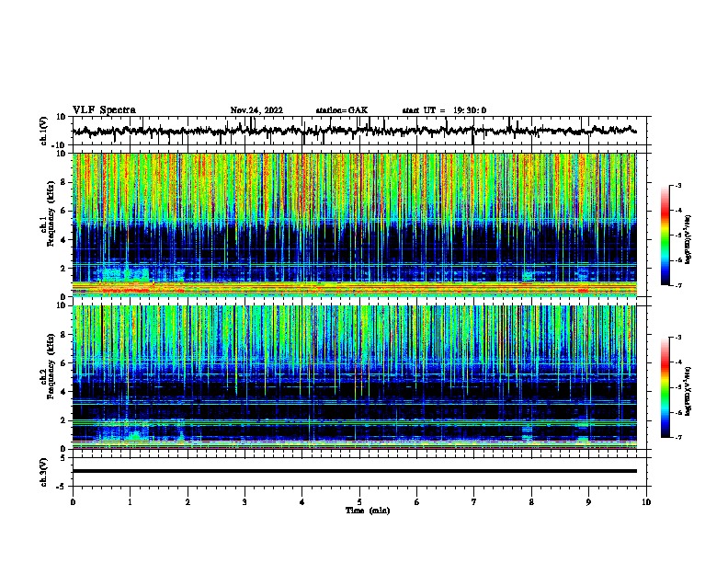This screenshot has width=728, height=563.
Task: Click time axis tick label "0"
Action: coord(73,501)
